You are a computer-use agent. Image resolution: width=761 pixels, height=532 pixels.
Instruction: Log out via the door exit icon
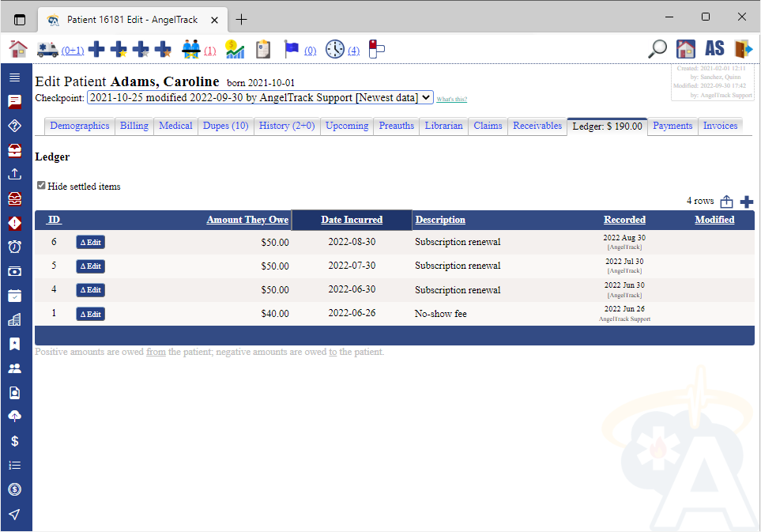(743, 48)
